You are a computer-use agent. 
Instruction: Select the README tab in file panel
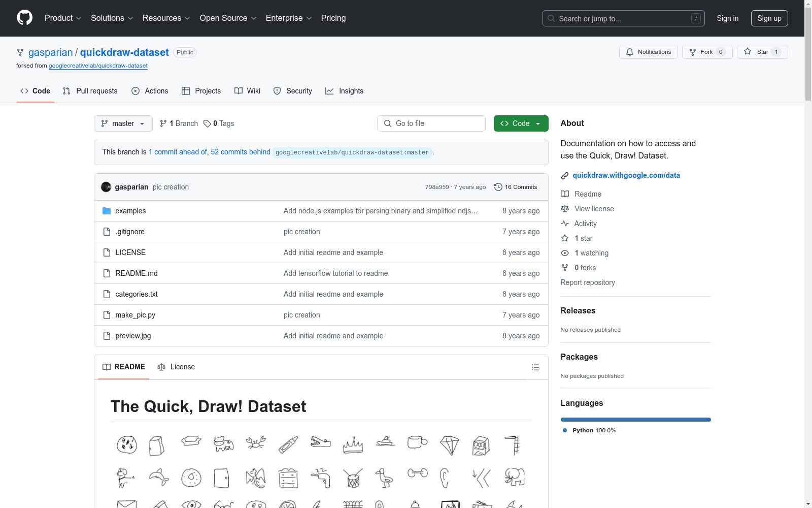click(x=124, y=367)
